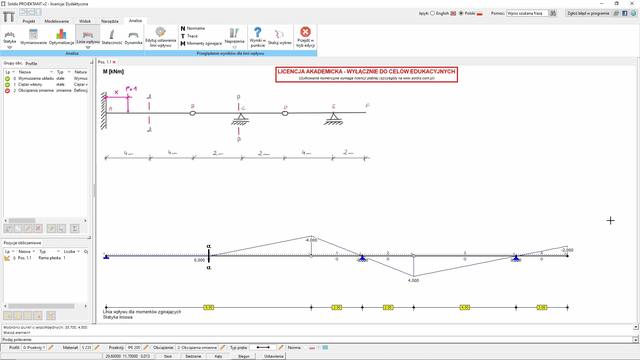
Task: Open Liczba column filter in Pozycje obliczeniowe
Action: (x=79, y=251)
